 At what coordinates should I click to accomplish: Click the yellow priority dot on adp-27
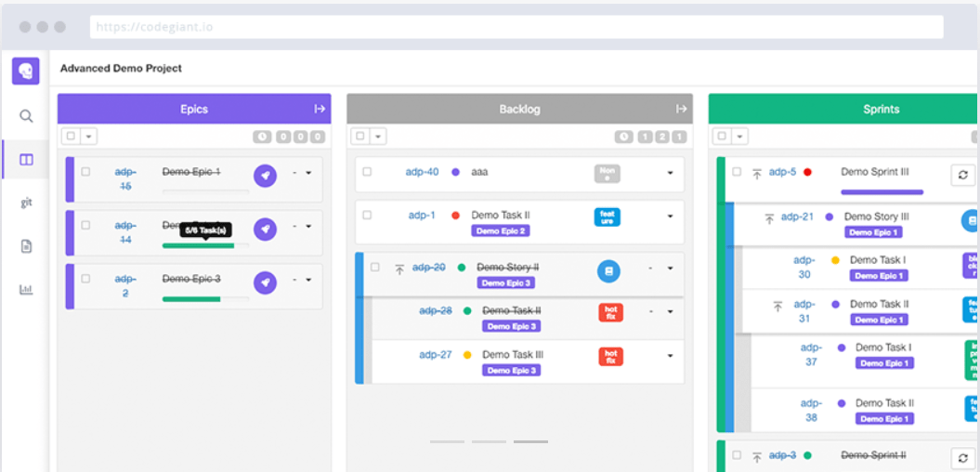[467, 355]
